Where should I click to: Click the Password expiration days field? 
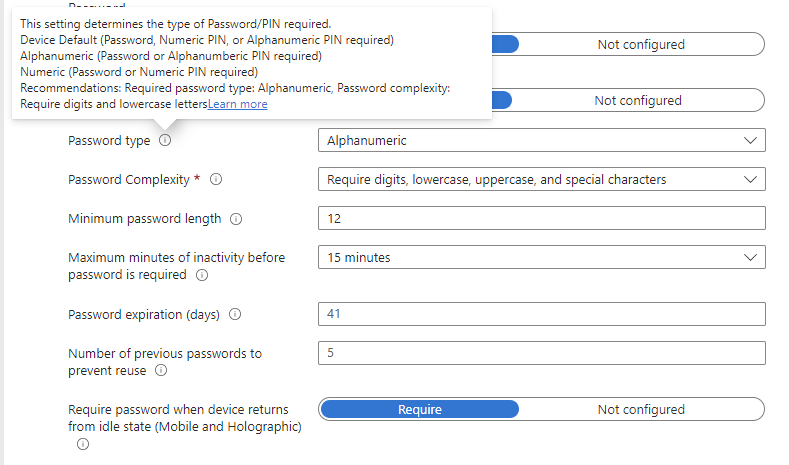(541, 314)
